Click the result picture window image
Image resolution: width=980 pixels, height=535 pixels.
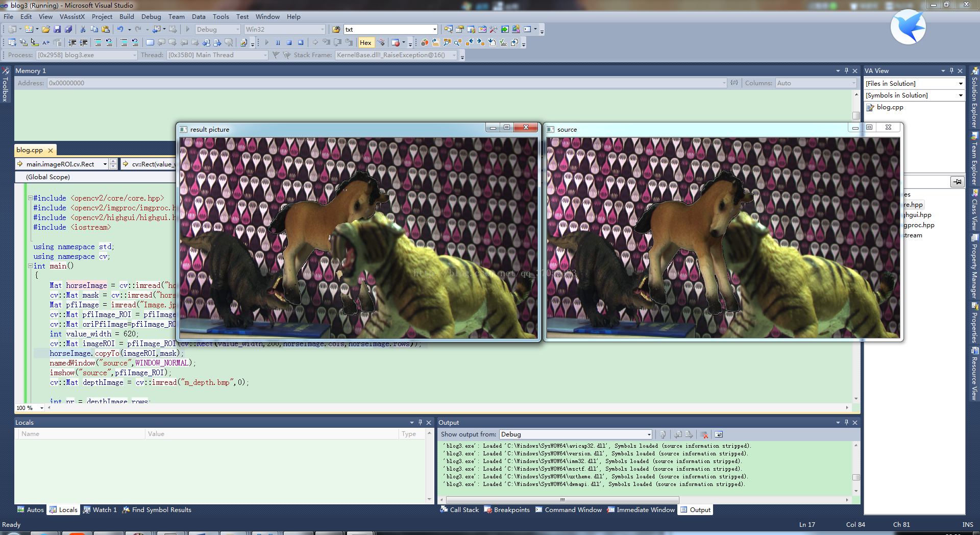358,238
